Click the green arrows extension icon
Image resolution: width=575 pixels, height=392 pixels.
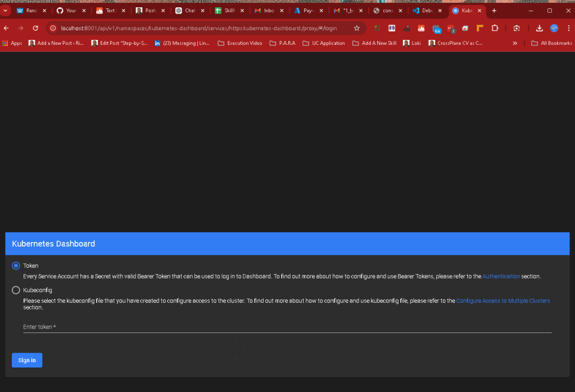pos(377,28)
